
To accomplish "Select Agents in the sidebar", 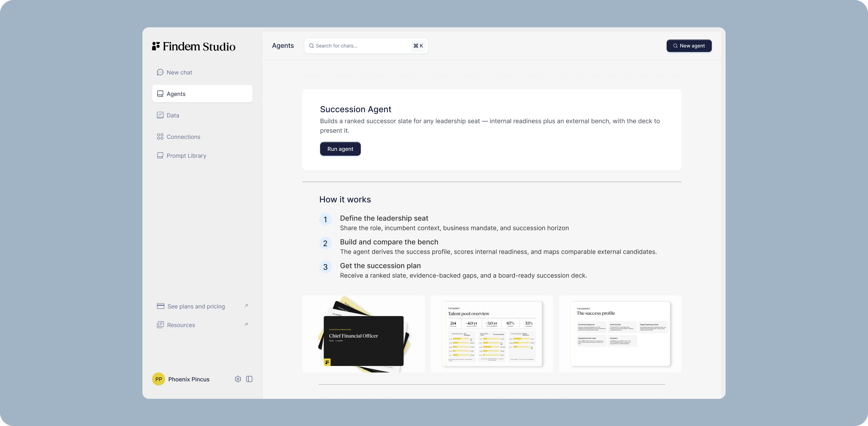I will pyautogui.click(x=202, y=94).
